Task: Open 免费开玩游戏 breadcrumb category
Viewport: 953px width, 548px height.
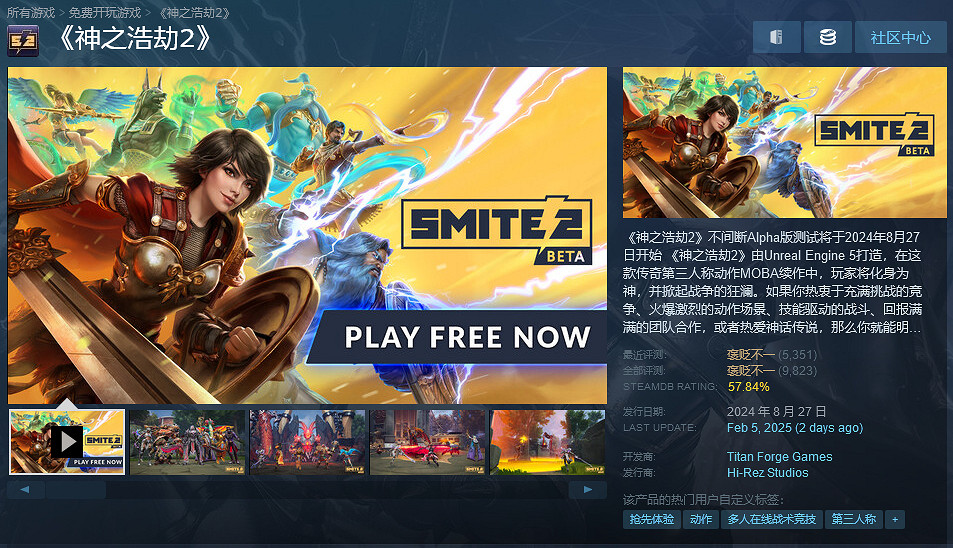Action: (105, 13)
